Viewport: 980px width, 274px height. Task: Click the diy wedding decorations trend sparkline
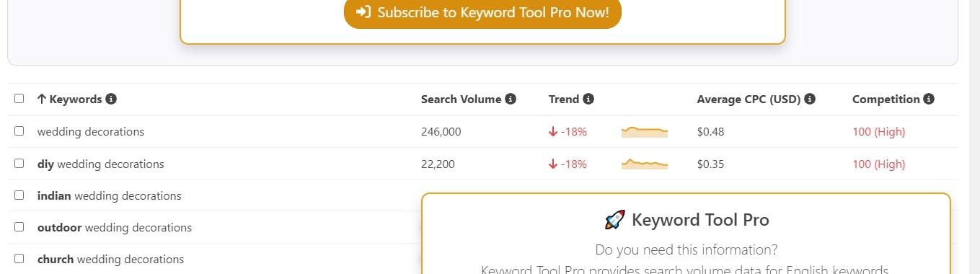(645, 164)
